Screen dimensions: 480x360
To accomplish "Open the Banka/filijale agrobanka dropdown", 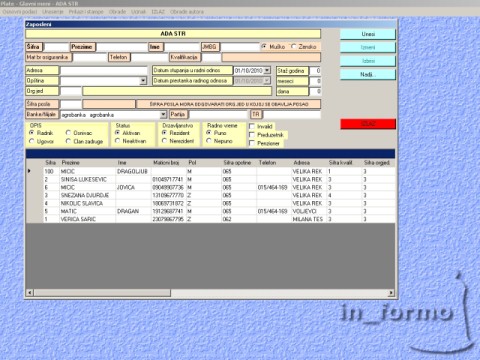I will tap(163, 115).
